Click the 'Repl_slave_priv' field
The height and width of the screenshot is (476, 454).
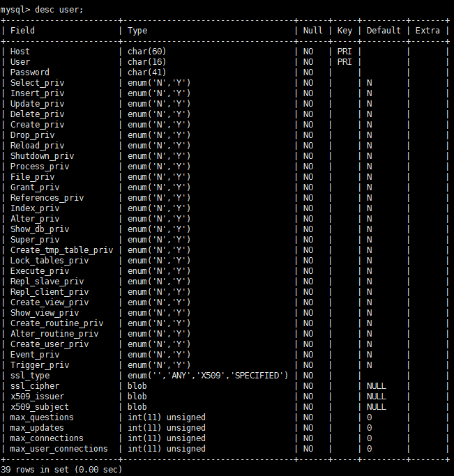(x=47, y=282)
